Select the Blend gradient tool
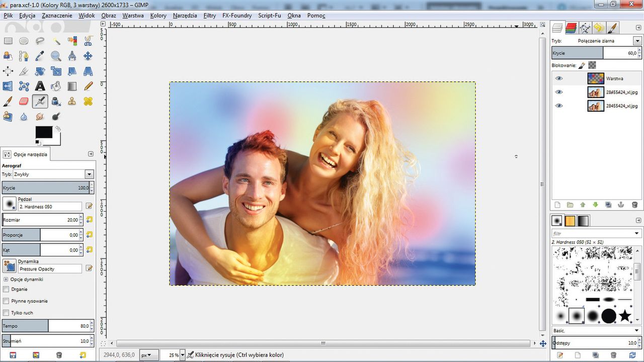The width and height of the screenshot is (644, 362). [72, 86]
